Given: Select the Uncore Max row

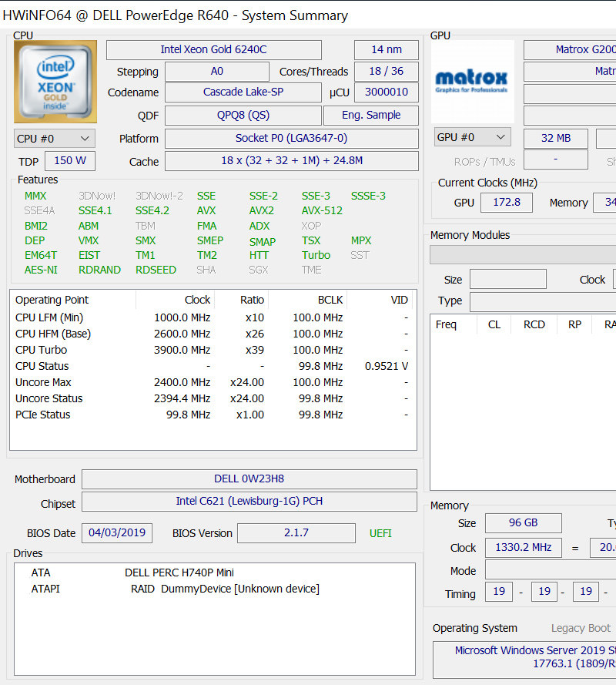Looking at the screenshot, I should click(x=213, y=382).
